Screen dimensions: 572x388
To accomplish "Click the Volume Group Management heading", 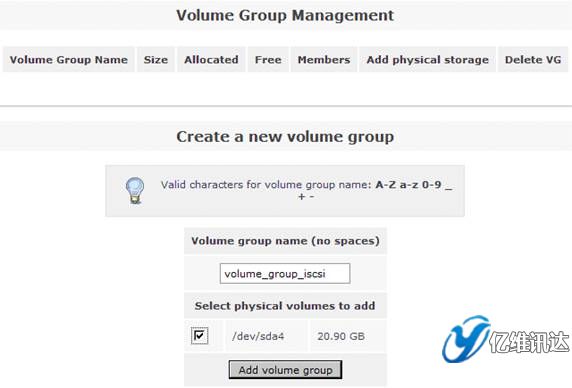I will 285,15.
